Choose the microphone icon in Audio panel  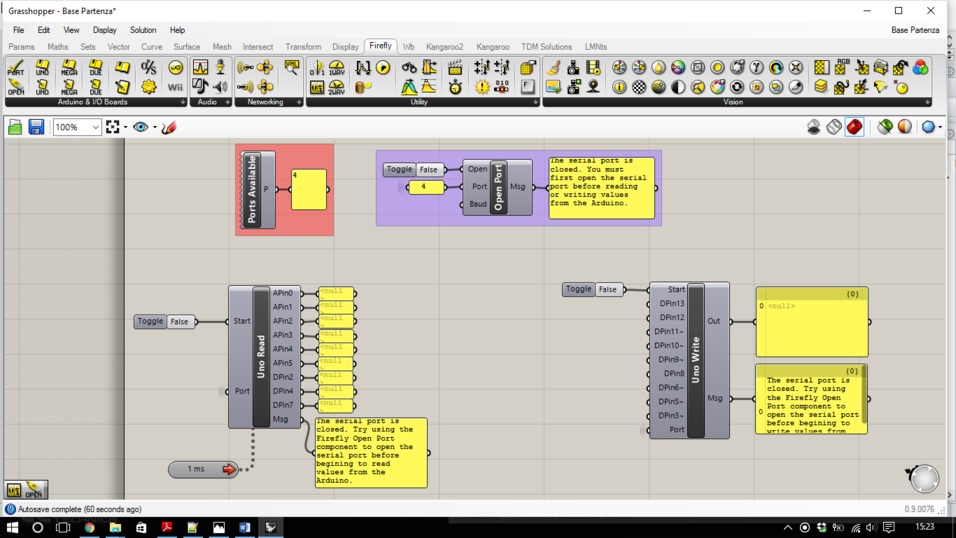point(220,68)
